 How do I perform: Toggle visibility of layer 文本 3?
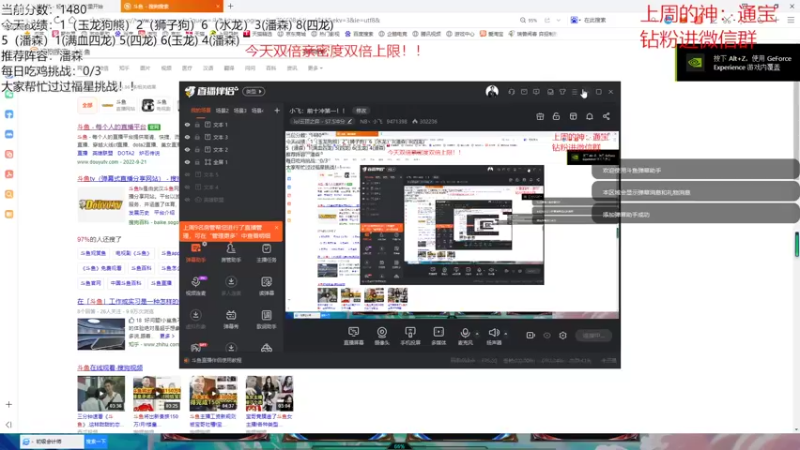pyautogui.click(x=187, y=137)
